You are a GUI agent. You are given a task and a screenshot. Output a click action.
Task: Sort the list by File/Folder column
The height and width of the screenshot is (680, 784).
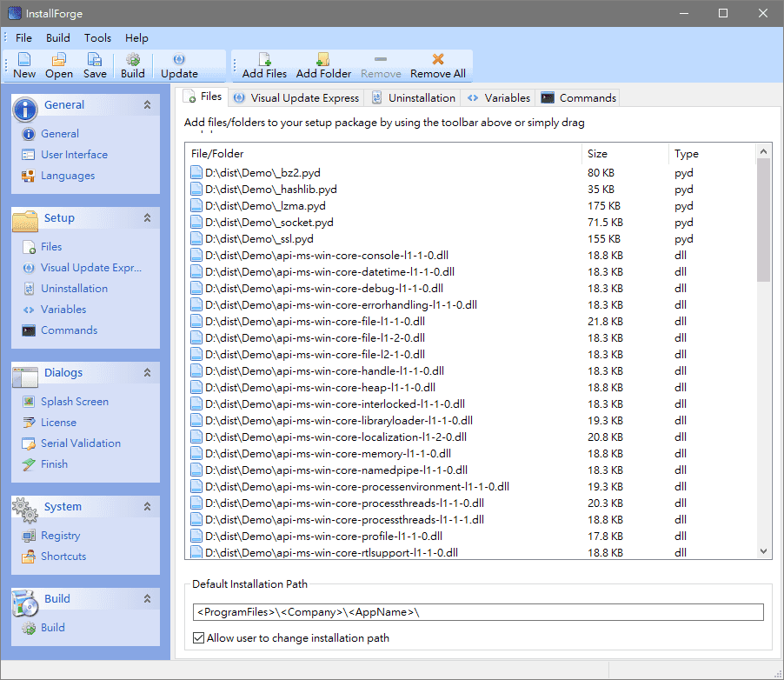click(383, 154)
